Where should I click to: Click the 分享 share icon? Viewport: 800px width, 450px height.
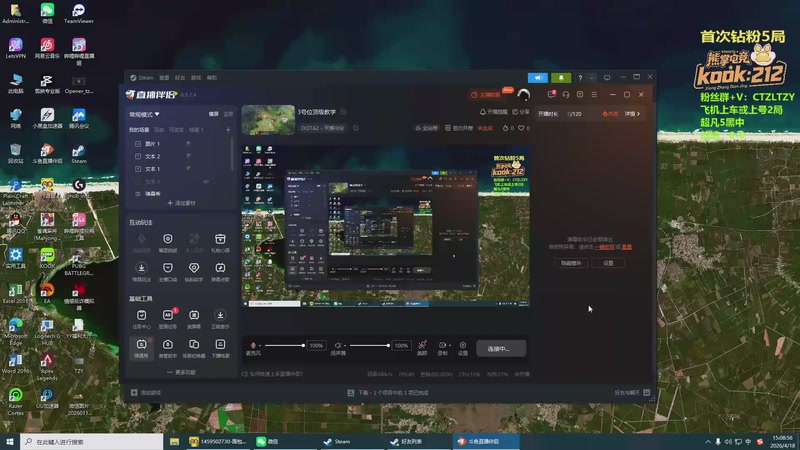(x=521, y=112)
